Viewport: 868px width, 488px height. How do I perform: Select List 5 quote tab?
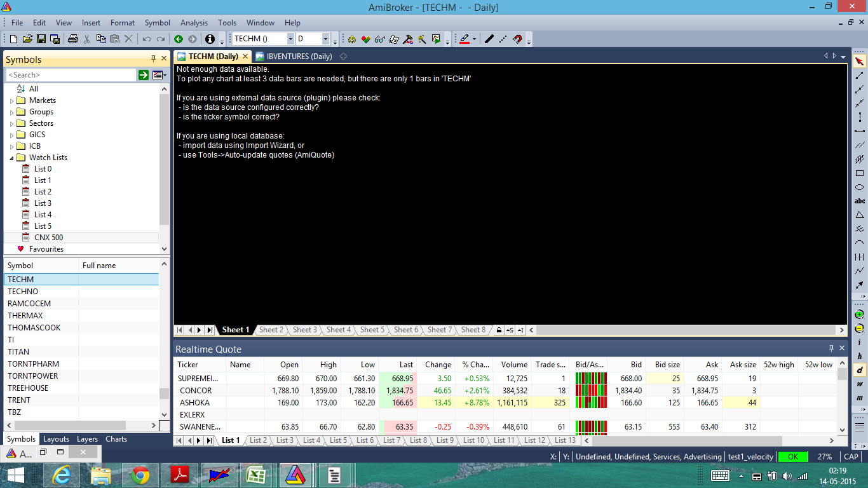coord(338,440)
